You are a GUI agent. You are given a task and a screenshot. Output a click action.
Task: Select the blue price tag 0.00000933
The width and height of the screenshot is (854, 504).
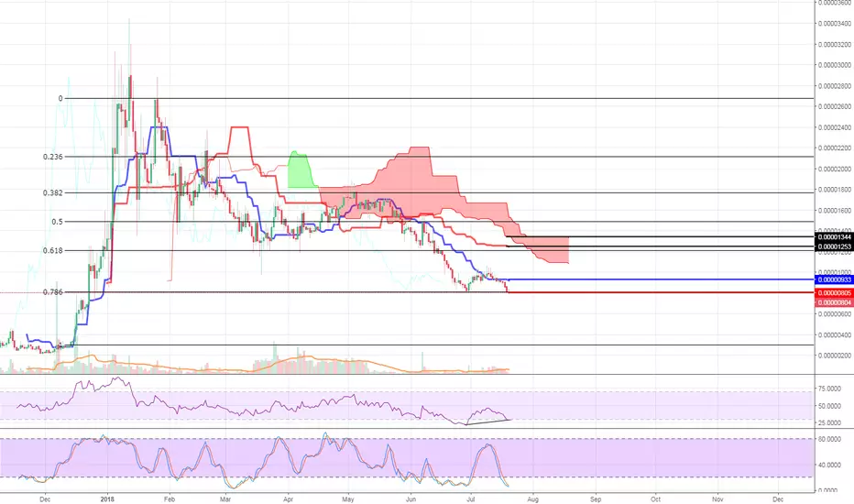[834, 279]
